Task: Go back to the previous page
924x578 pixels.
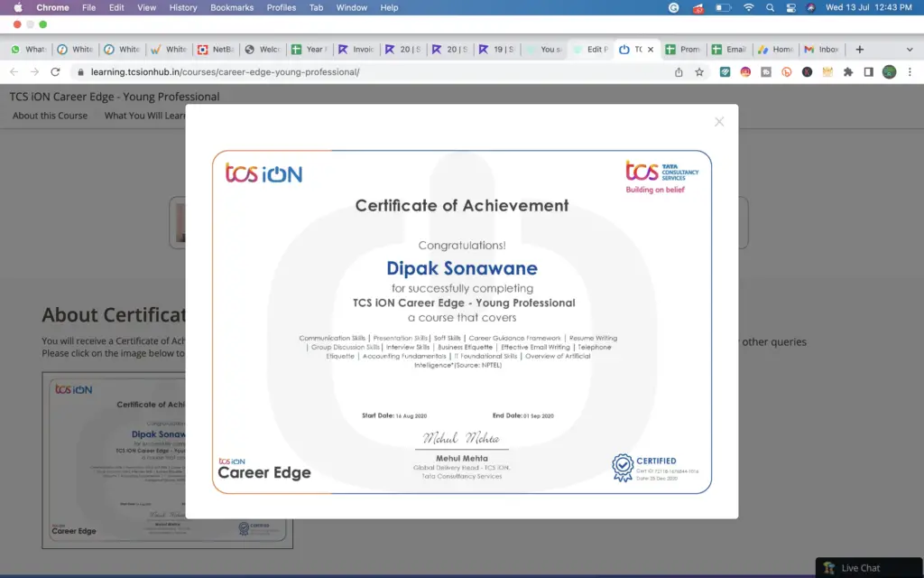Action: click(x=14, y=72)
